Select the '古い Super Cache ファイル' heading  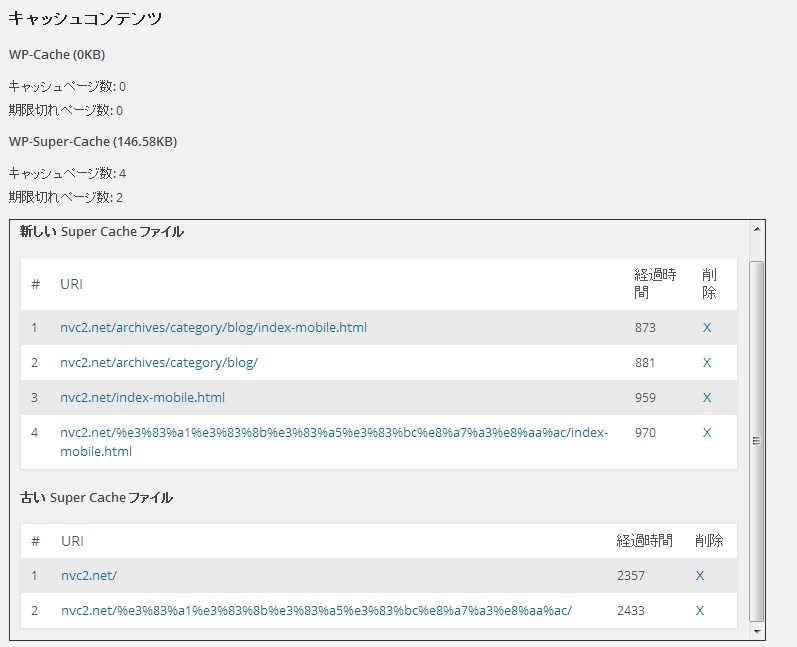click(x=97, y=498)
